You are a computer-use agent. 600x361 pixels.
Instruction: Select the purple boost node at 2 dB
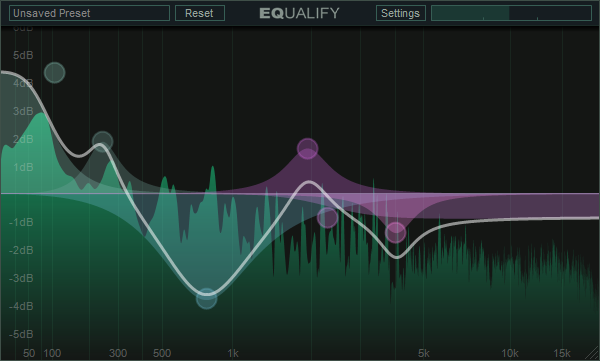(308, 149)
